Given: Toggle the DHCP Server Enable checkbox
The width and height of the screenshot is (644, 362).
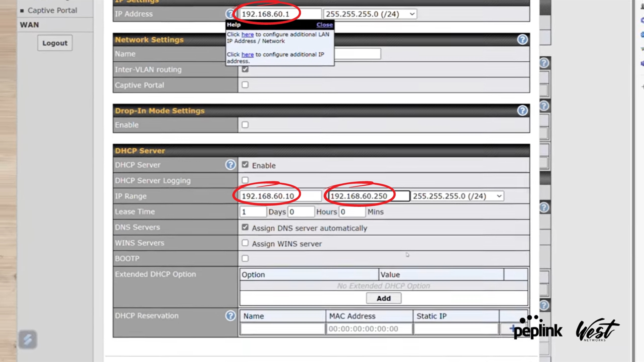Looking at the screenshot, I should (245, 165).
